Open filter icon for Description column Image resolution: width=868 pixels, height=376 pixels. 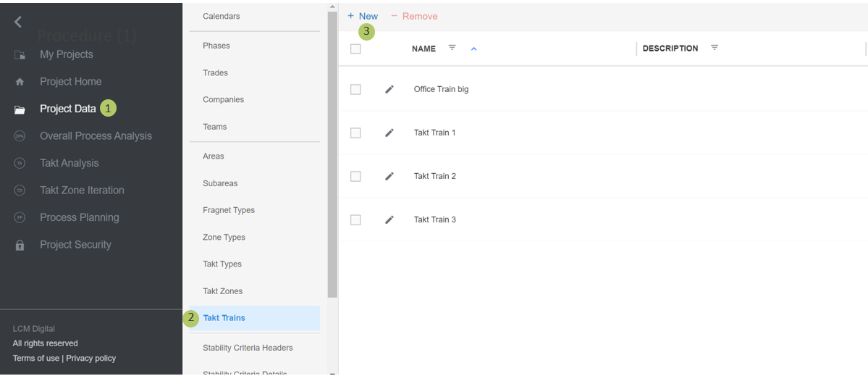point(715,48)
